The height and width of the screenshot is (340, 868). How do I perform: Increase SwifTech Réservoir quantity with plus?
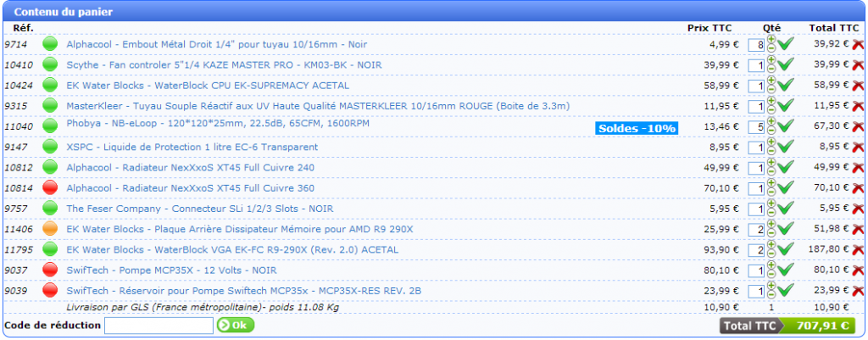click(771, 287)
